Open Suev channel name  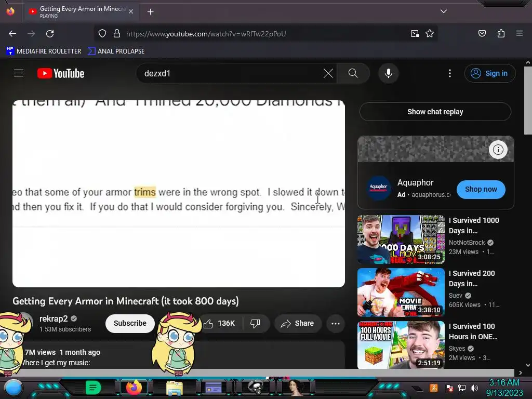[x=455, y=295]
